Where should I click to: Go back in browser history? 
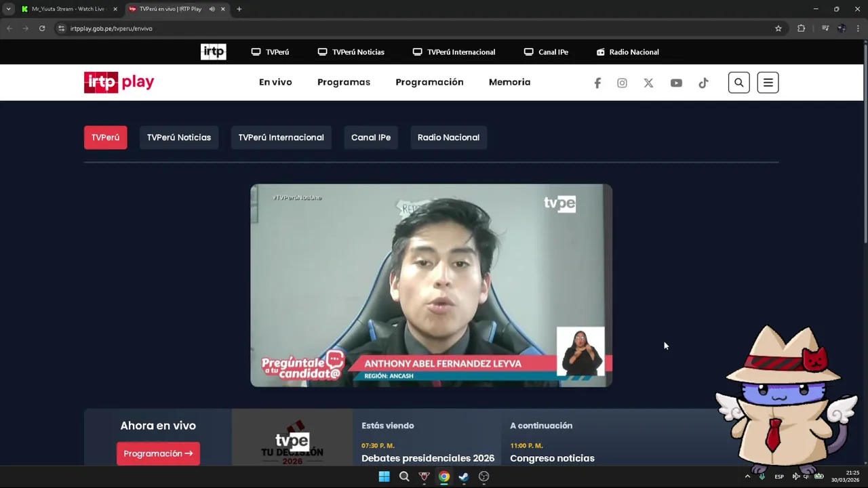[9, 28]
